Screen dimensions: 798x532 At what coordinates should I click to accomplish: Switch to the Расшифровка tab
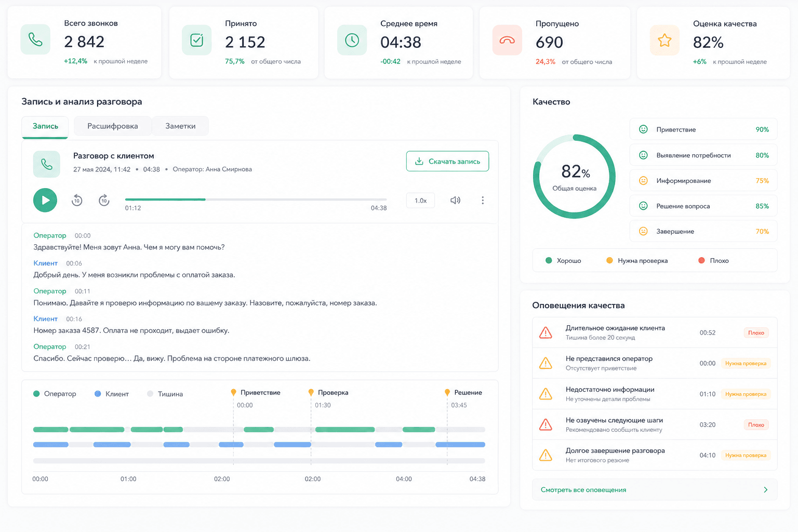113,126
